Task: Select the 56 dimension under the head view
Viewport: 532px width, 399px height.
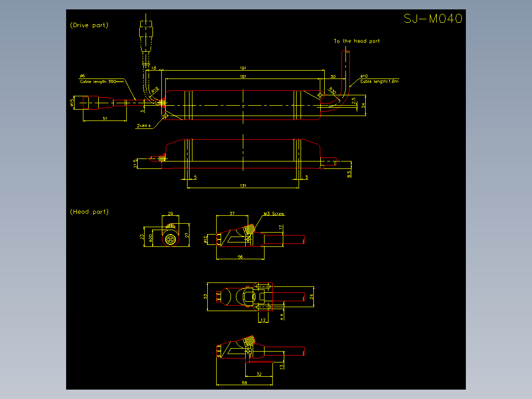Action: point(240,257)
